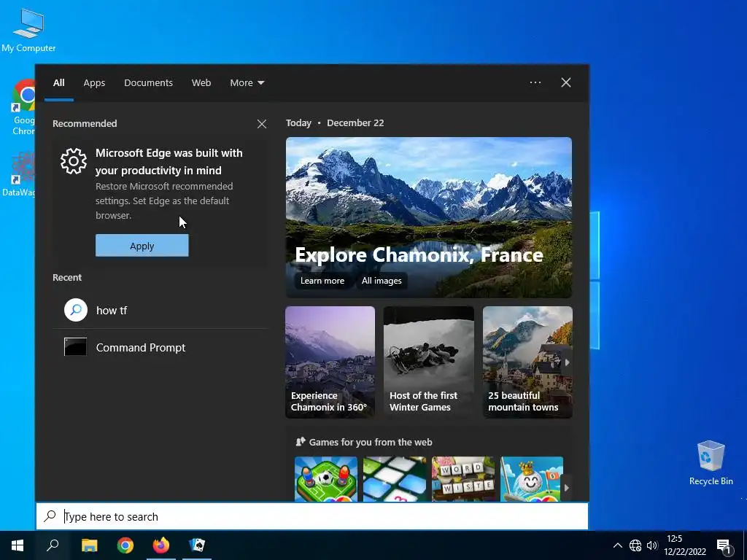Open File Explorer from the taskbar
The height and width of the screenshot is (560, 747).
[89, 545]
